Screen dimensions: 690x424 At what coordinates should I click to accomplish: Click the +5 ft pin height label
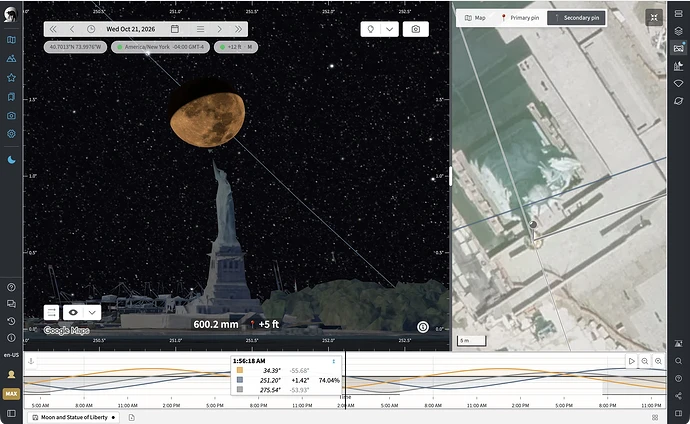(265, 325)
